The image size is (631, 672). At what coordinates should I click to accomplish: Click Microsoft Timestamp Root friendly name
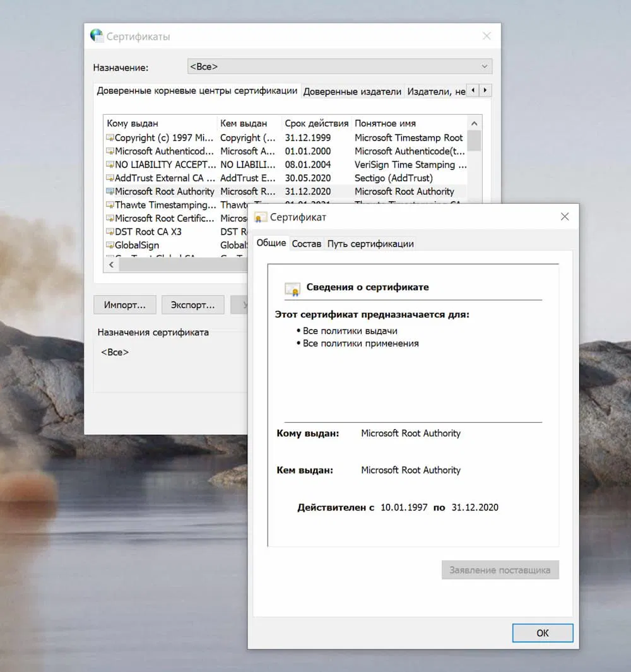(408, 138)
